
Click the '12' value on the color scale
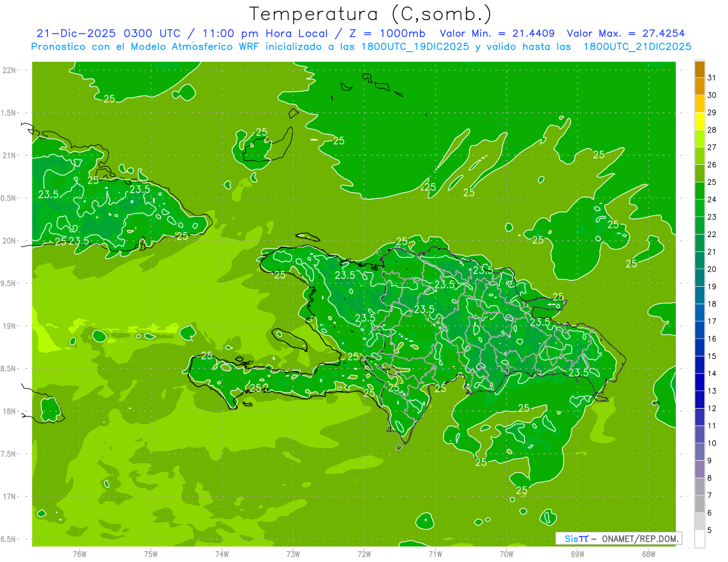point(712,409)
